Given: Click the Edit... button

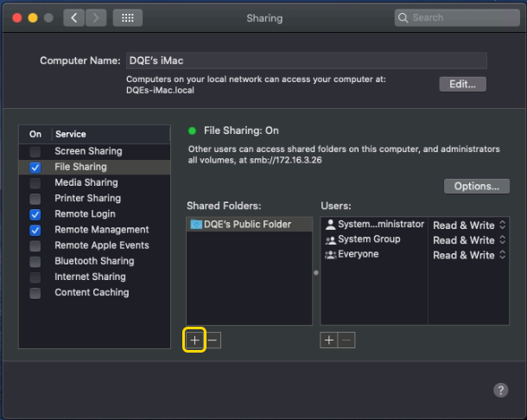Looking at the screenshot, I should 462,84.
